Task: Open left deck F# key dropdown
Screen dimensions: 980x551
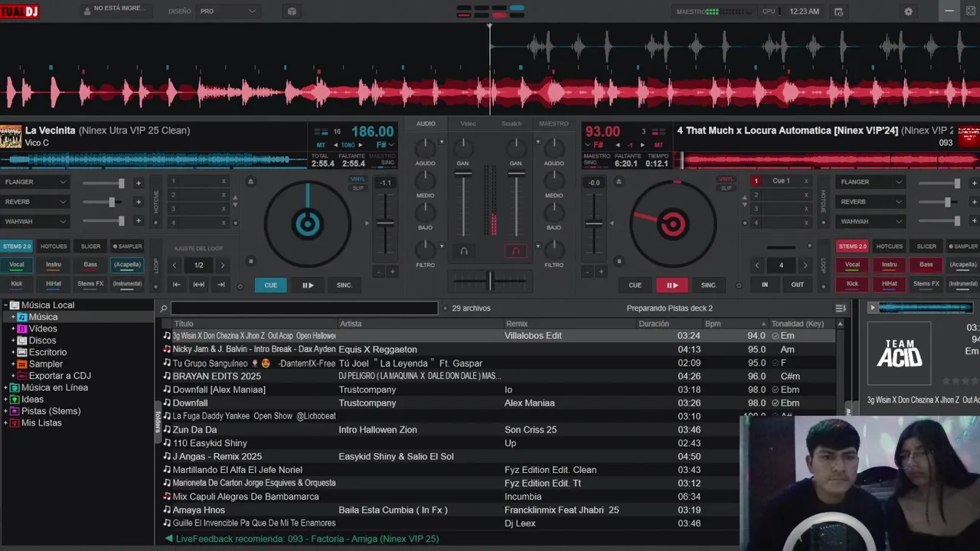Action: pyautogui.click(x=385, y=145)
